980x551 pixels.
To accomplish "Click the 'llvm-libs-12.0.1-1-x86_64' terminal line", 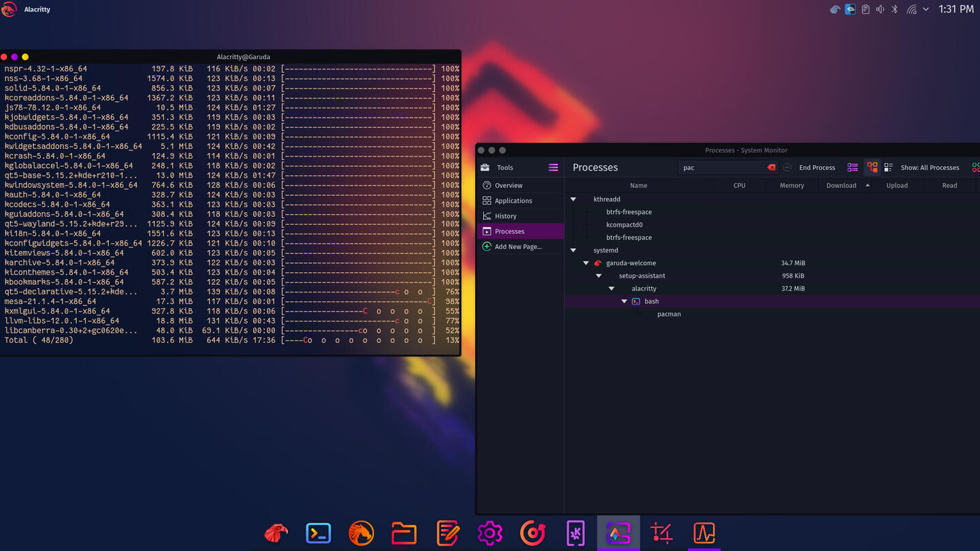I will (x=231, y=320).
